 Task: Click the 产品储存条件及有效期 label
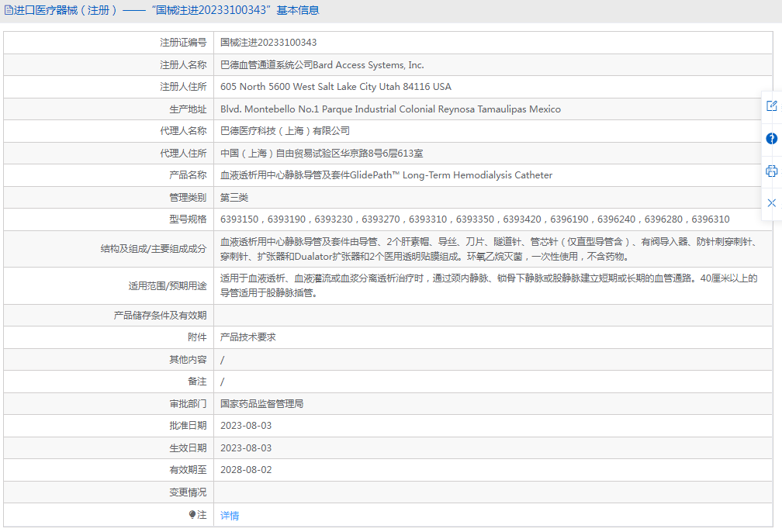point(160,315)
